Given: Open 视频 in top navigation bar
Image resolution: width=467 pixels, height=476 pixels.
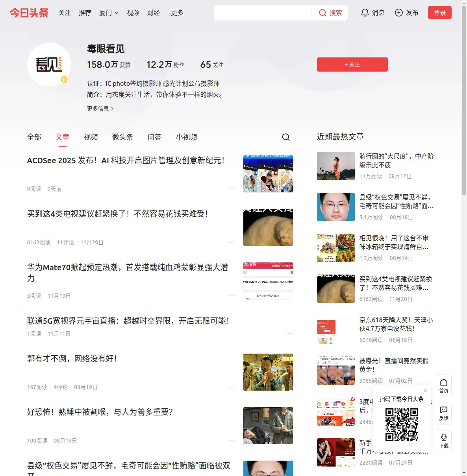Looking at the screenshot, I should 133,13.
